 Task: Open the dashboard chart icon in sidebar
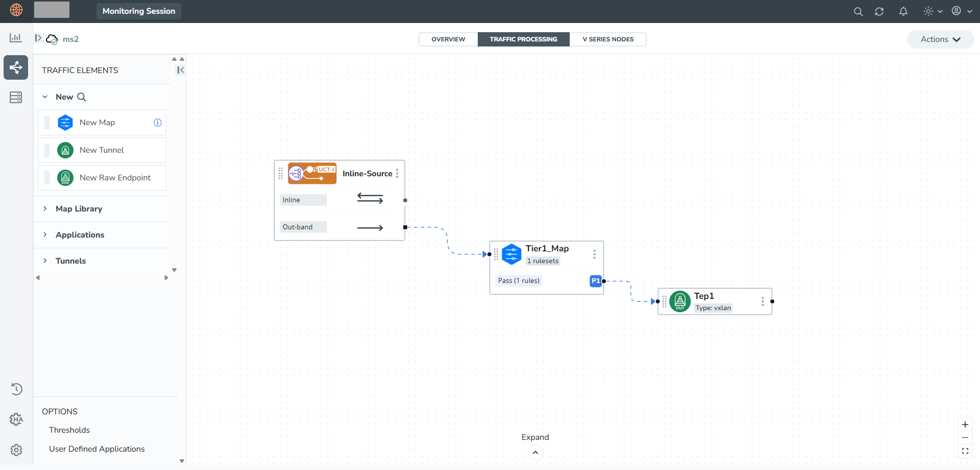pyautogui.click(x=16, y=38)
